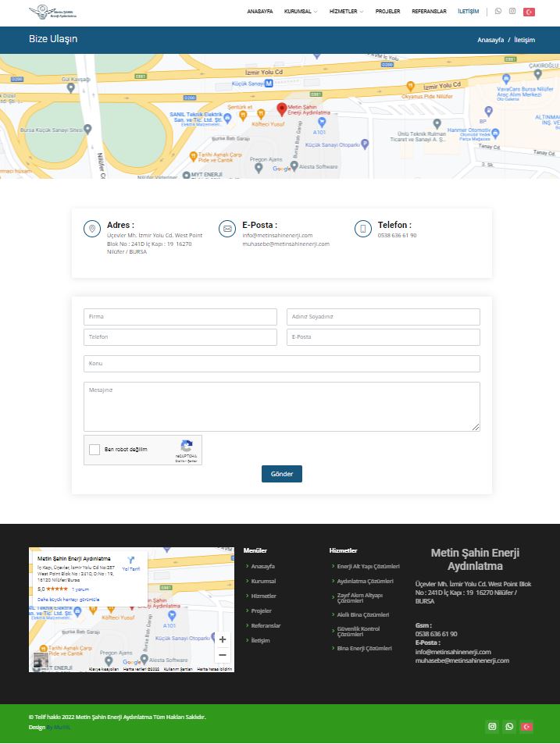Click the Instagram icon in top header
Screen dimensions: 560x744
coord(512,12)
